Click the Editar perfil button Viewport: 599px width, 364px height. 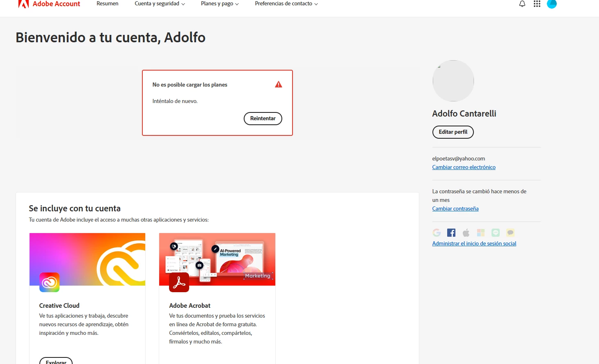tap(453, 132)
